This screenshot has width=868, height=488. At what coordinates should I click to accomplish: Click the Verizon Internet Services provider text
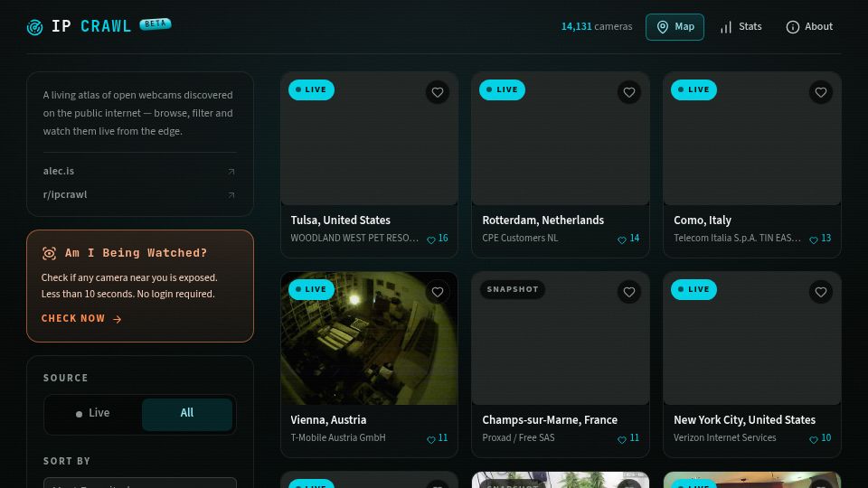pos(724,437)
